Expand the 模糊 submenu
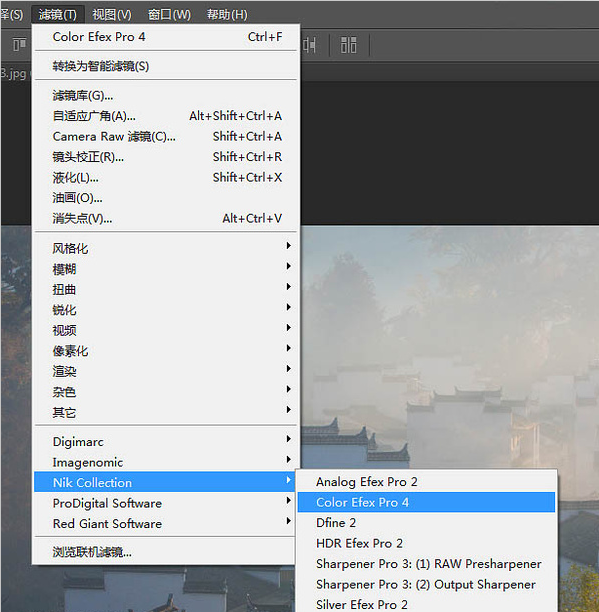The image size is (599, 612). [167, 269]
